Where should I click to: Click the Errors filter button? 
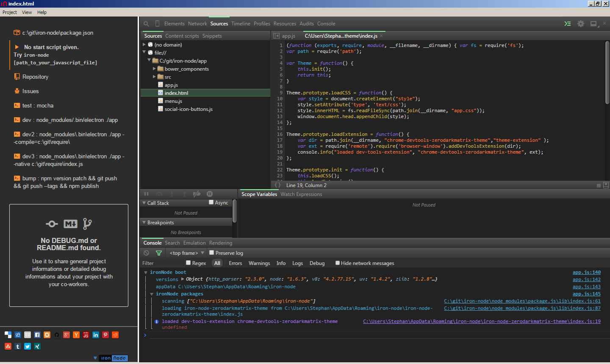(236, 263)
